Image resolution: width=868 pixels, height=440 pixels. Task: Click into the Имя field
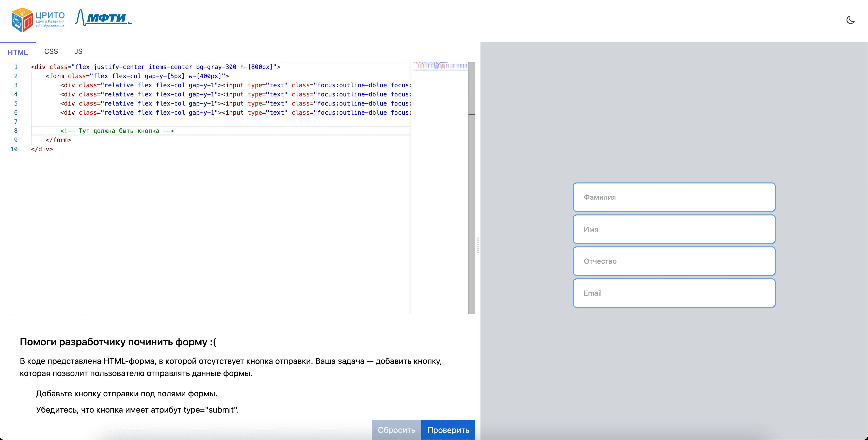[674, 229]
